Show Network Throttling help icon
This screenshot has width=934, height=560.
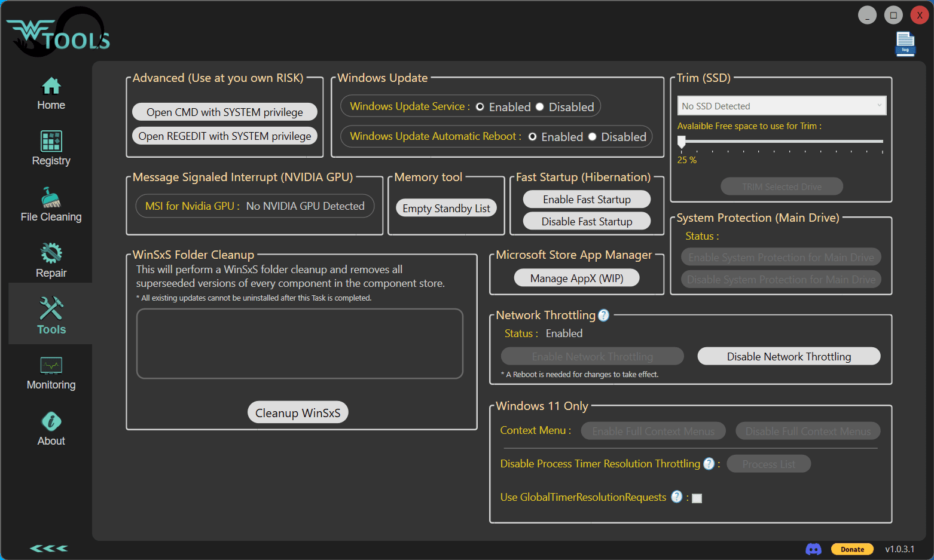tap(604, 315)
